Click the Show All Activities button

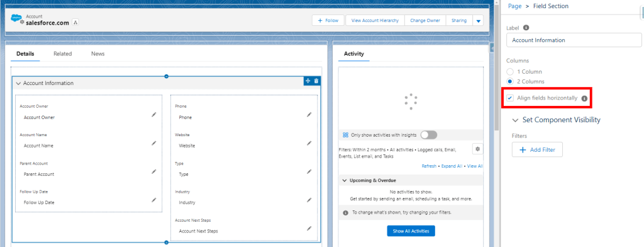411,231
